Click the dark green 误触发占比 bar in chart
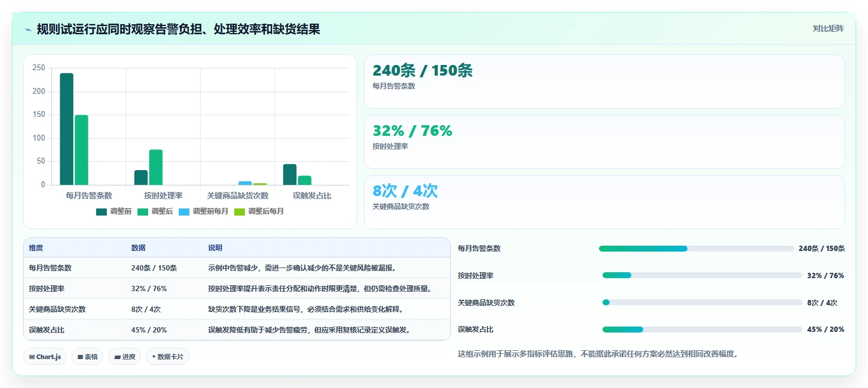868x388 pixels. (x=290, y=174)
